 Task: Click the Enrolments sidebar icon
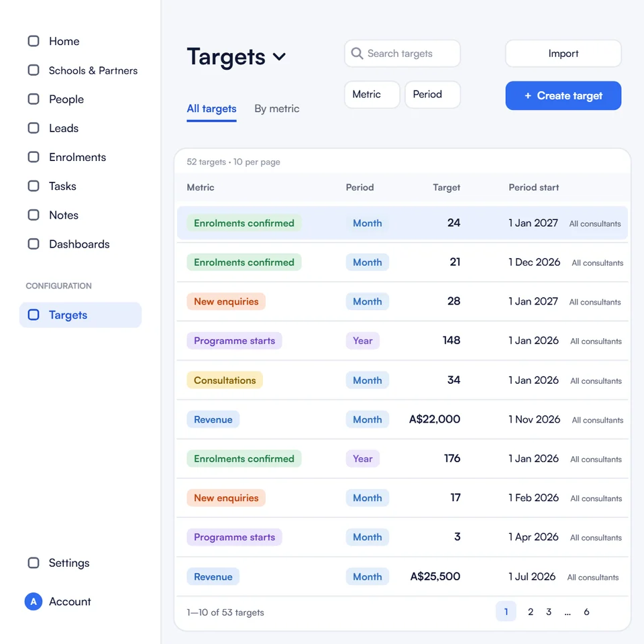(x=34, y=157)
